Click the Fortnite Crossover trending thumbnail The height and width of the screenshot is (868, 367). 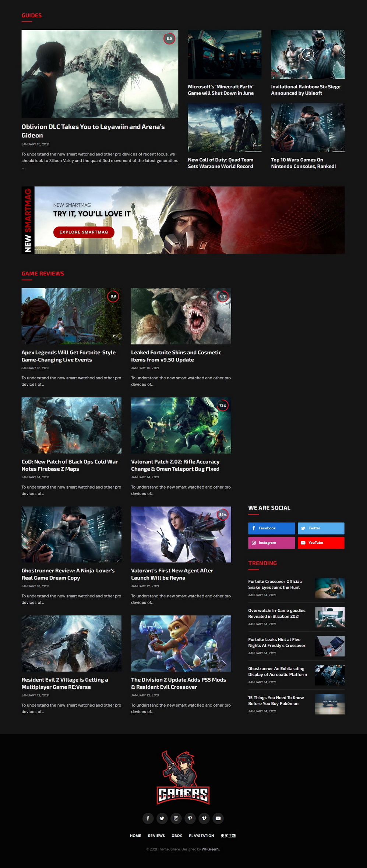pyautogui.click(x=329, y=588)
